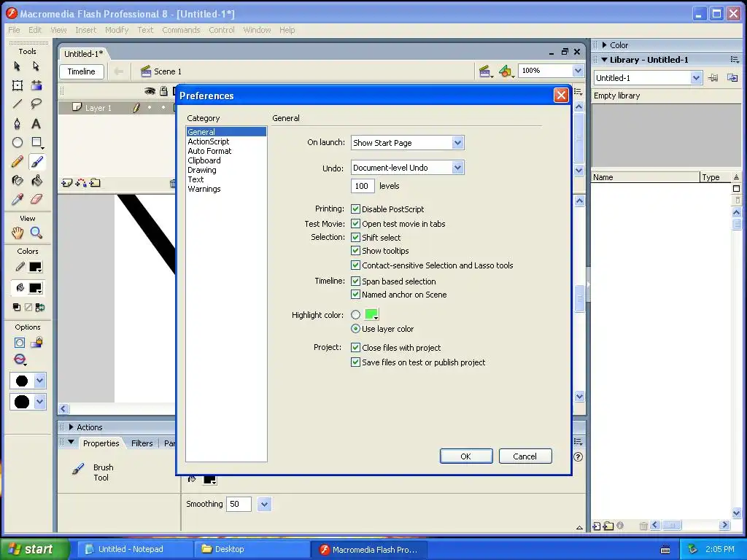The image size is (747, 560).
Task: Select the Hand tool
Action: [18, 233]
